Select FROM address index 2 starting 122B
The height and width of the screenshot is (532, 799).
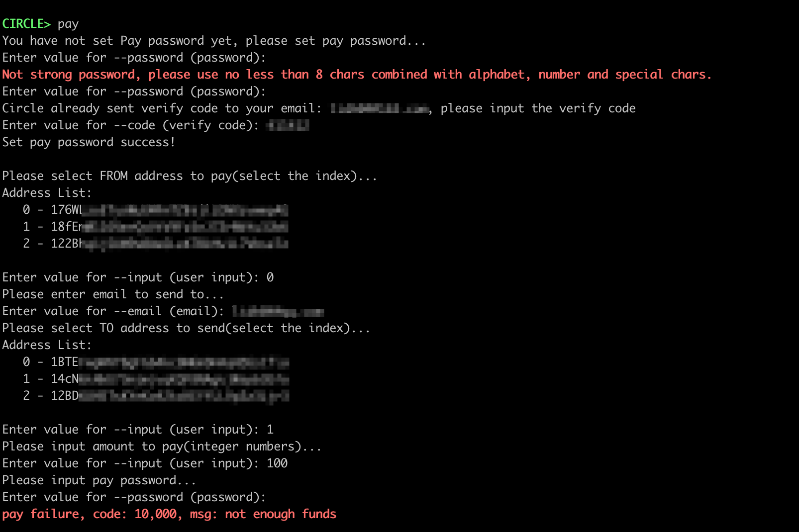pyautogui.click(x=155, y=244)
